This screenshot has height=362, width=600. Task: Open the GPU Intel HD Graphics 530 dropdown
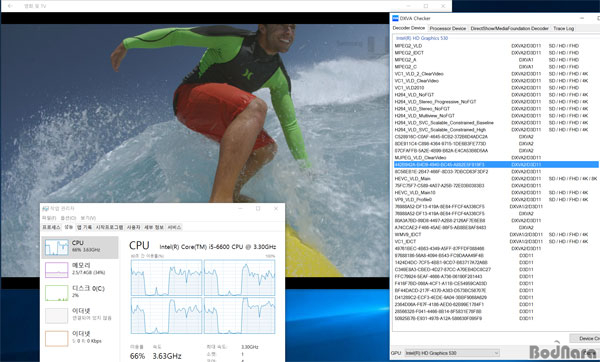pyautogui.click(x=452, y=353)
